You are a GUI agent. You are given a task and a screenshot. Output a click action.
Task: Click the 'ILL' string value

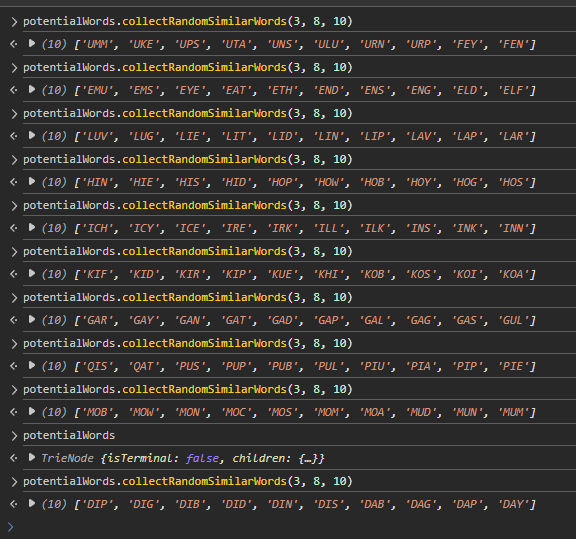coord(328,229)
